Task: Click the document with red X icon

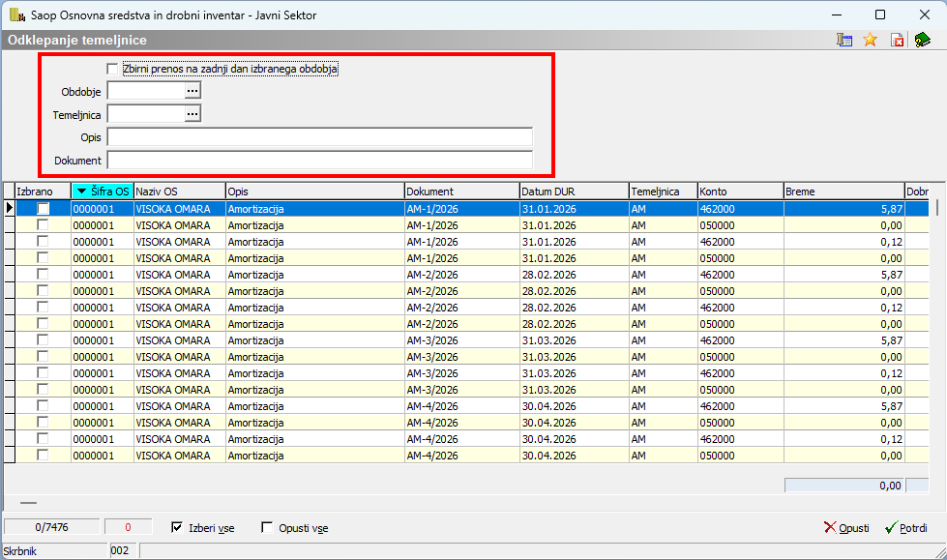Action: pos(897,40)
